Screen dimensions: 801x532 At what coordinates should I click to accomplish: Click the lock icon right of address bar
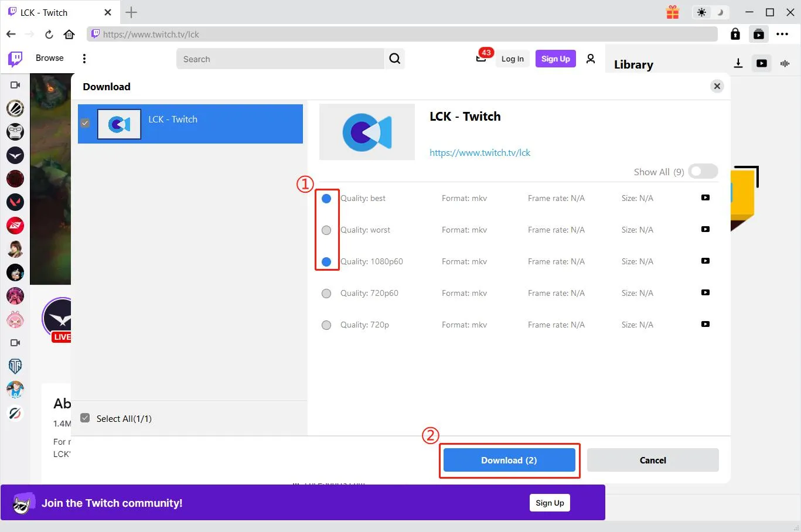tap(735, 35)
